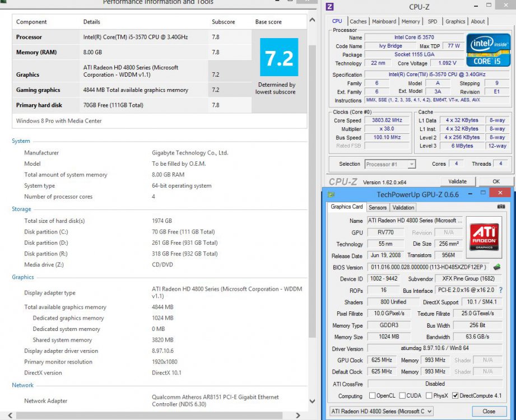Click the GPU-Z Name field
The height and width of the screenshot is (420, 516).
click(415, 221)
